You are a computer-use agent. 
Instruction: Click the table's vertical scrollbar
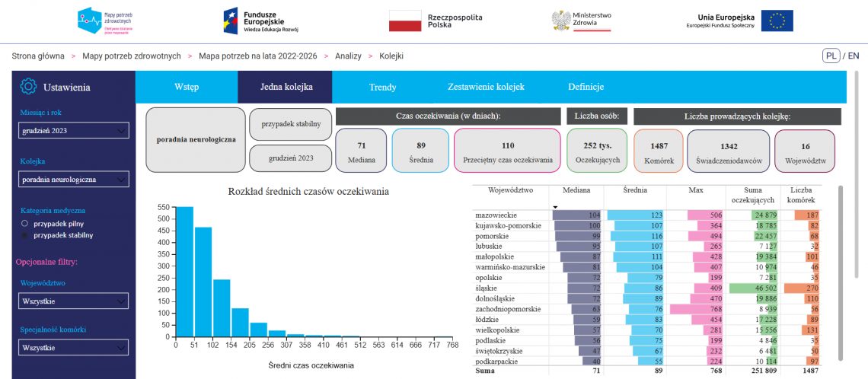pyautogui.click(x=841, y=273)
